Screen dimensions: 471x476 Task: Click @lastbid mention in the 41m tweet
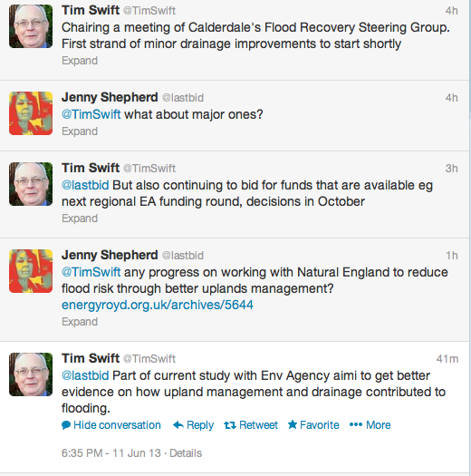coord(85,376)
